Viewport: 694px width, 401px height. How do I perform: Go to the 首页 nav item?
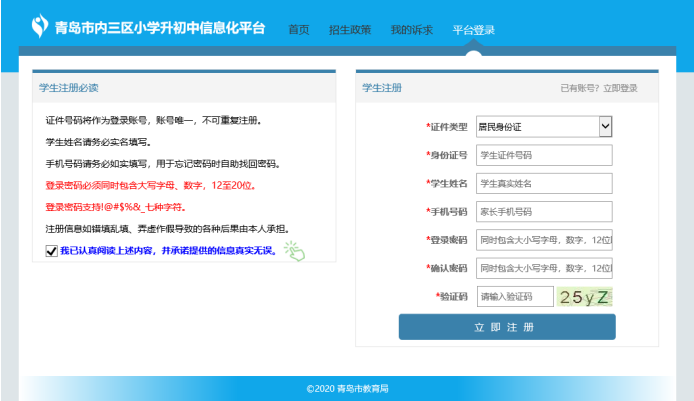[x=298, y=30]
